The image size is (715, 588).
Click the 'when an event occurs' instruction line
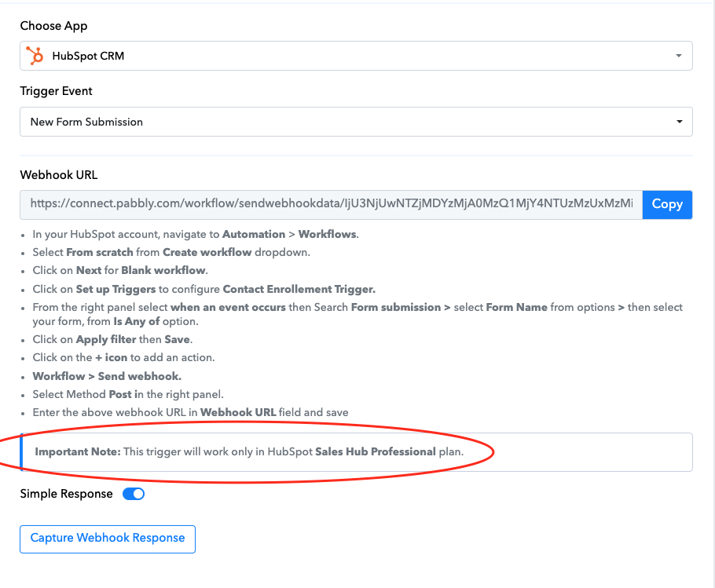[x=357, y=314]
